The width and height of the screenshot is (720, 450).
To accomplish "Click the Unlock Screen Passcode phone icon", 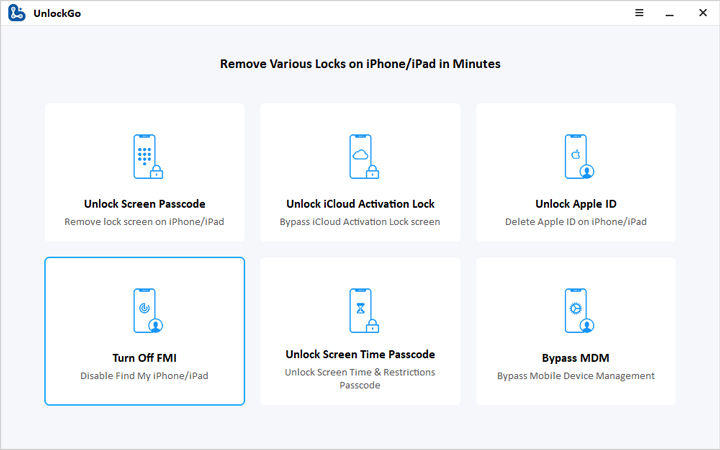I will click(x=145, y=156).
